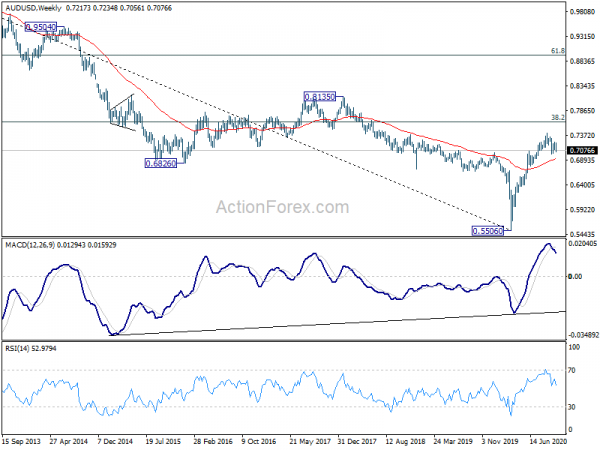Click the 0.78650 price axis value
Image resolution: width=600 pixels, height=450 pixels.
(x=582, y=111)
